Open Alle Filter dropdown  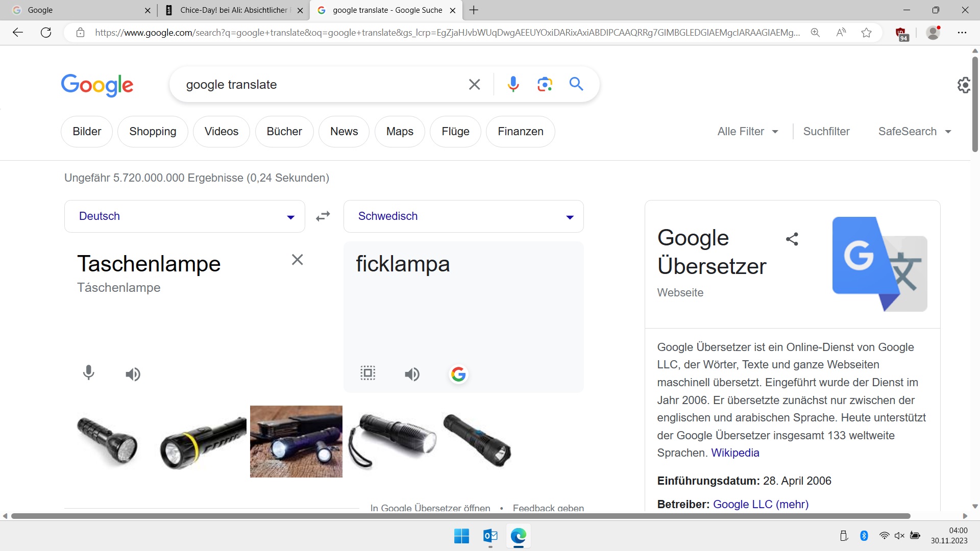coord(748,132)
